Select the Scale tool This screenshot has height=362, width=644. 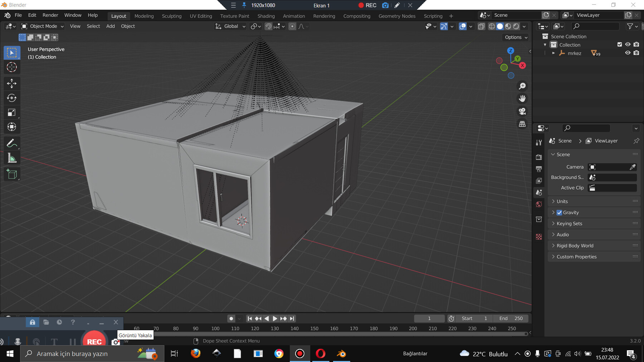[12, 112]
